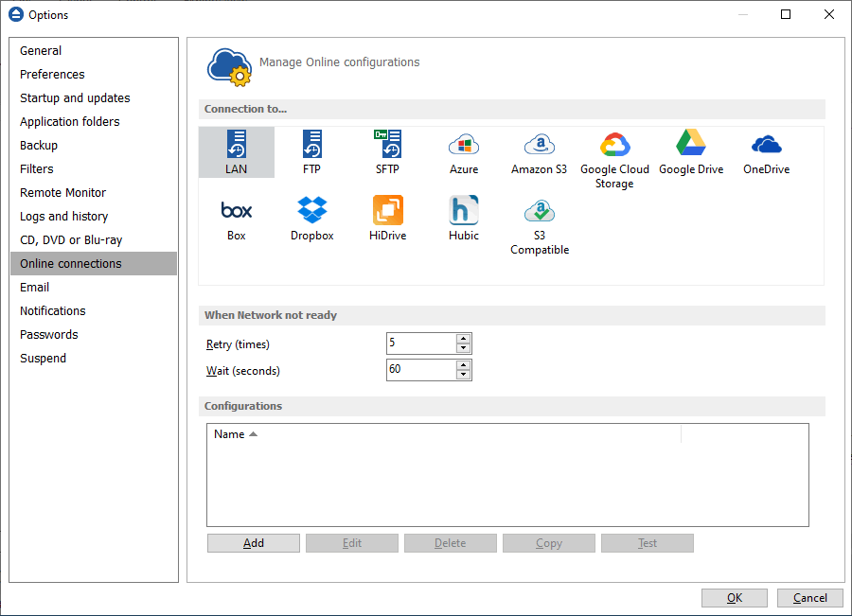The height and width of the screenshot is (616, 852).
Task: Pick the Hubic connection icon
Action: (x=464, y=219)
